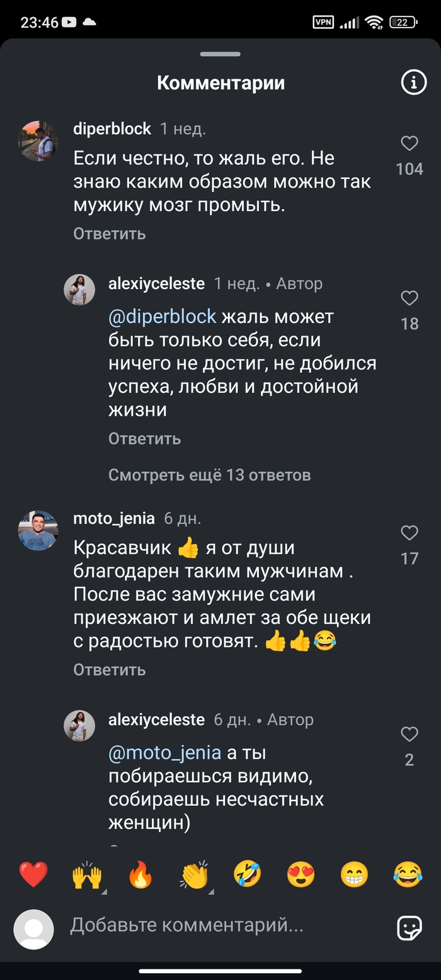Like diperblock's comment with the heart
Image resolution: width=441 pixels, height=980 pixels.
coord(409,144)
